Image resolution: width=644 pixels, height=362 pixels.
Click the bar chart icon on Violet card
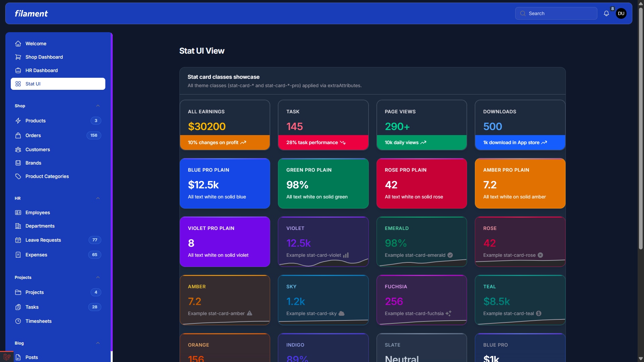[346, 255]
